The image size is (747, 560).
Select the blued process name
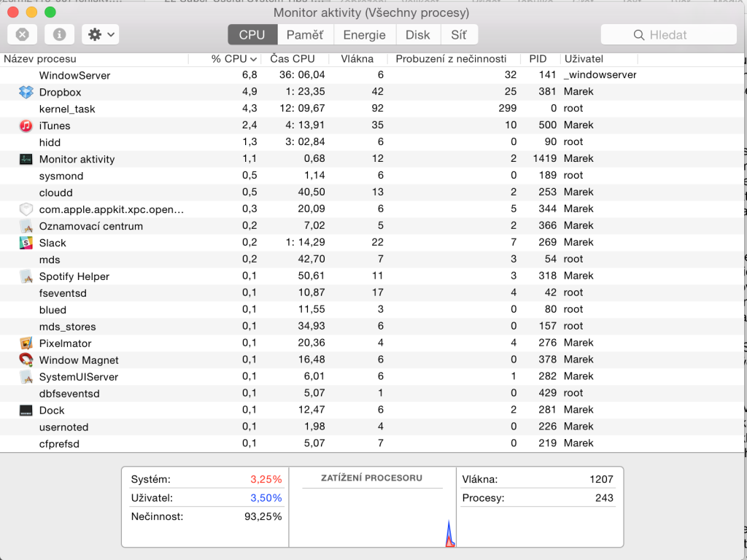point(53,310)
